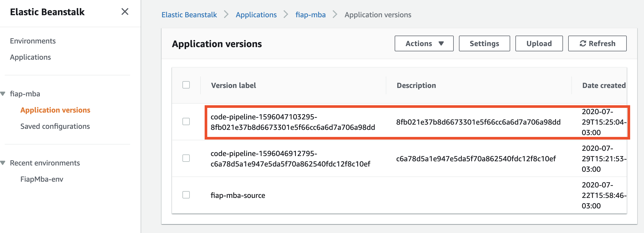This screenshot has height=233, width=644.
Task: Check the code-pipeline-1596046912795 version checkbox
Action: tap(186, 158)
